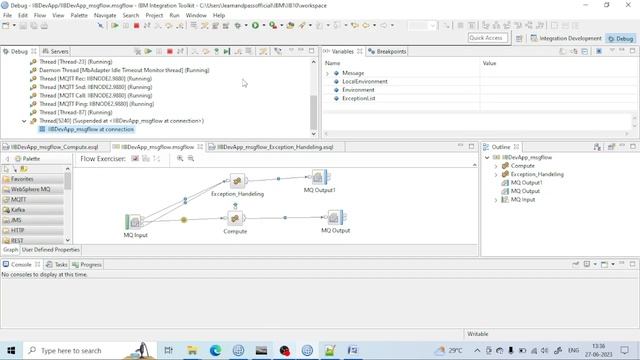Click the zoom in icon in Flow Exerciser bar

click(x=180, y=158)
